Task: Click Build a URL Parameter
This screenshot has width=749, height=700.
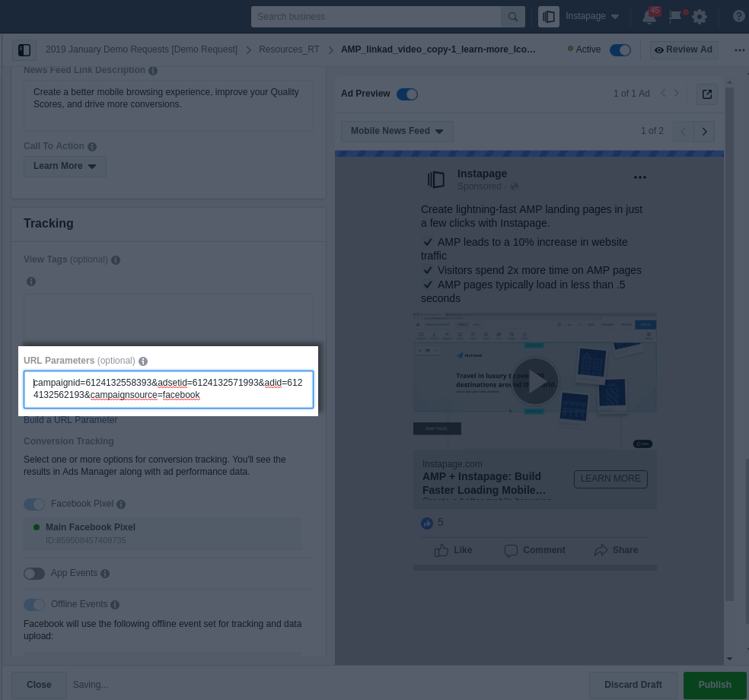Action: 70,420
